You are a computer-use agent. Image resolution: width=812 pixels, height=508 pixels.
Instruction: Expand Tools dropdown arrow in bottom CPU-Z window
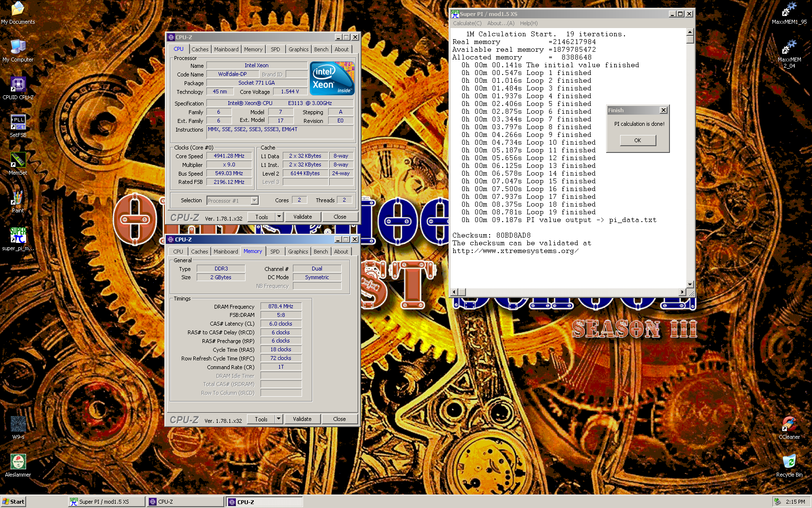pyautogui.click(x=278, y=419)
